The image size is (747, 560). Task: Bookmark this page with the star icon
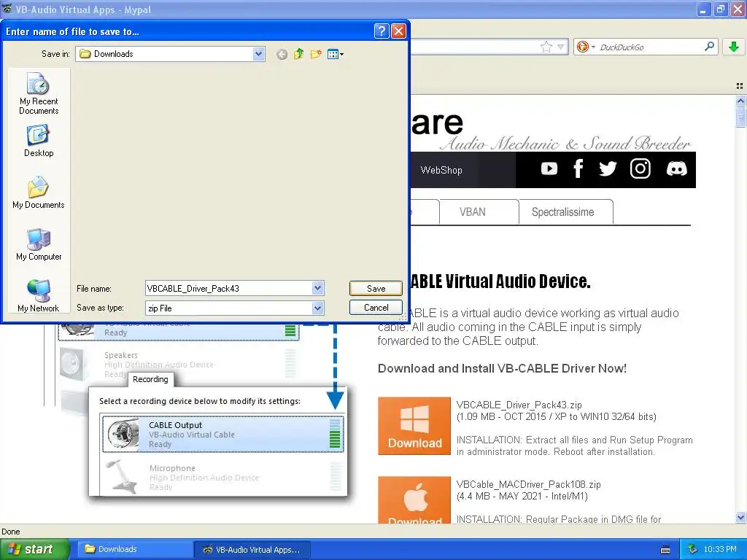coord(546,47)
